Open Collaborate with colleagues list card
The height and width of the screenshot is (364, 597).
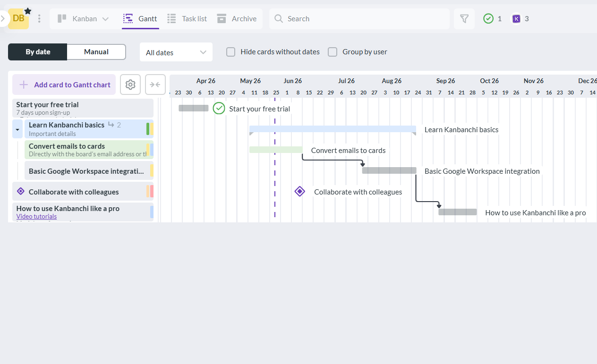(83, 192)
